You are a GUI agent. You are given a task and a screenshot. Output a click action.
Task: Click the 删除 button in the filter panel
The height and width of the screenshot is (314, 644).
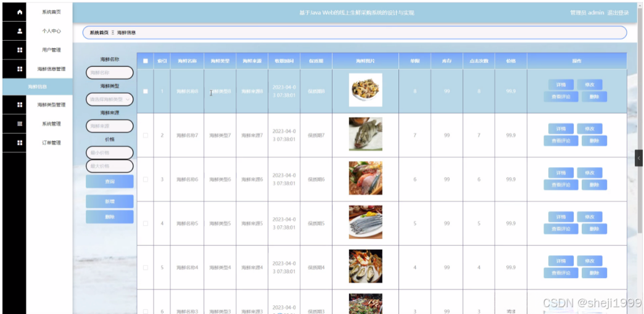coord(110,217)
